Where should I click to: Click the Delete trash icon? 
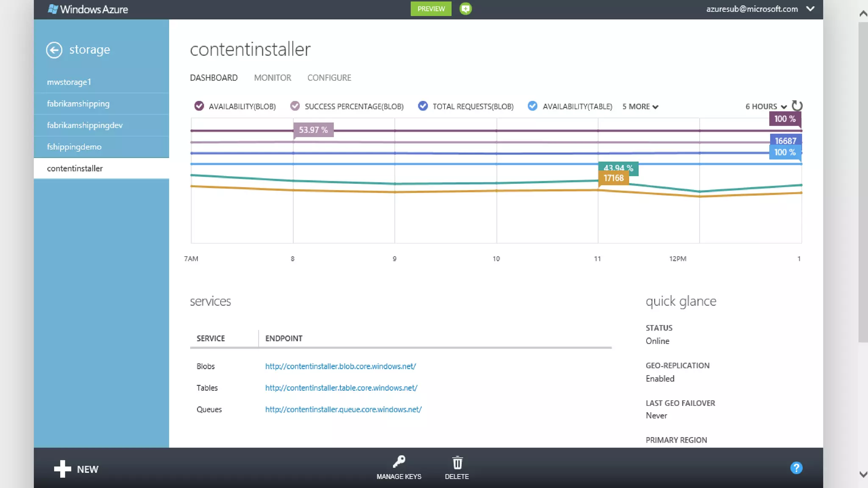coord(457,463)
